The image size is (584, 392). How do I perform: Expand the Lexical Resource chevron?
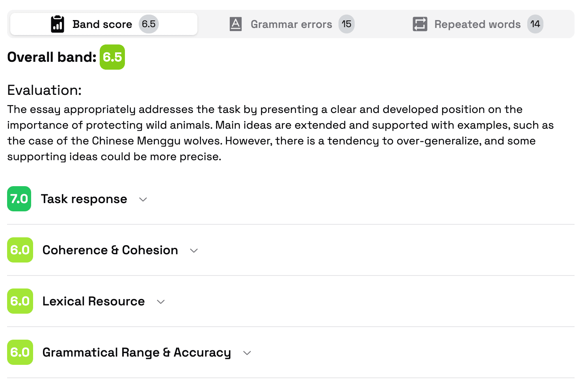tap(161, 302)
